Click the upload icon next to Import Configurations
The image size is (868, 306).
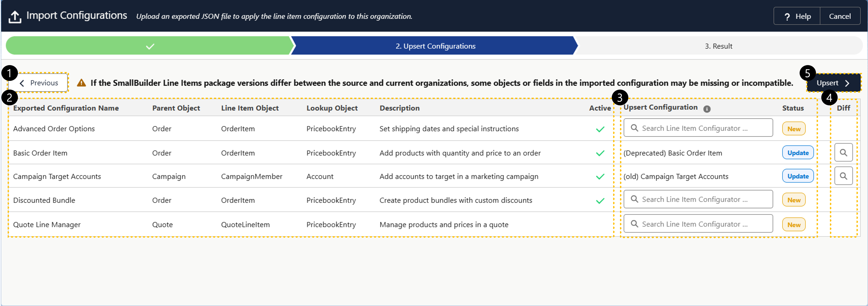(15, 17)
